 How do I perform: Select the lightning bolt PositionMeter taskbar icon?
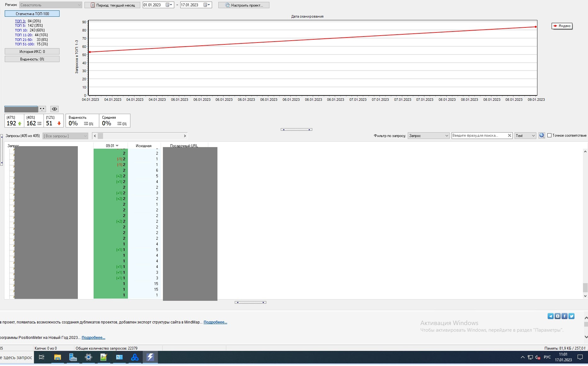150,357
